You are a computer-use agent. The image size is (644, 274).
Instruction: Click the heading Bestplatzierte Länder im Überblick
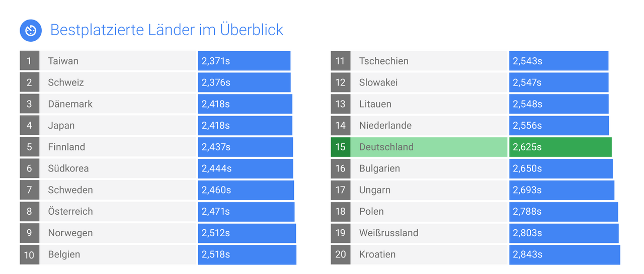(167, 30)
